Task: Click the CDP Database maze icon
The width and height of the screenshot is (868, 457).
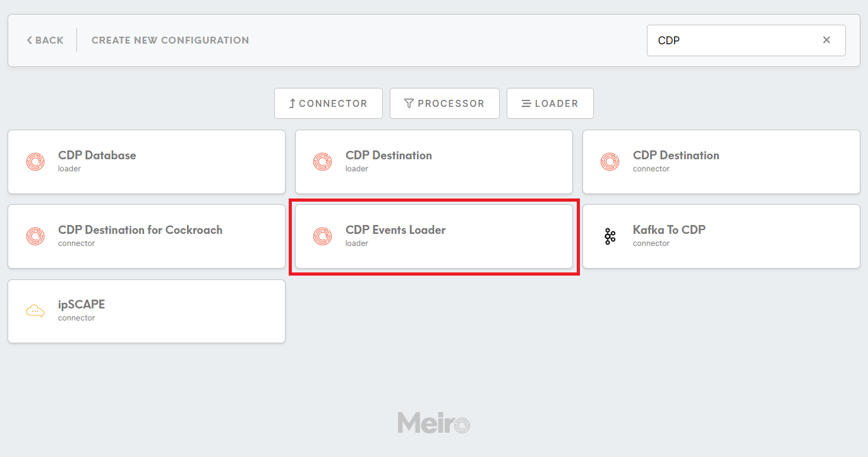Action: (35, 162)
